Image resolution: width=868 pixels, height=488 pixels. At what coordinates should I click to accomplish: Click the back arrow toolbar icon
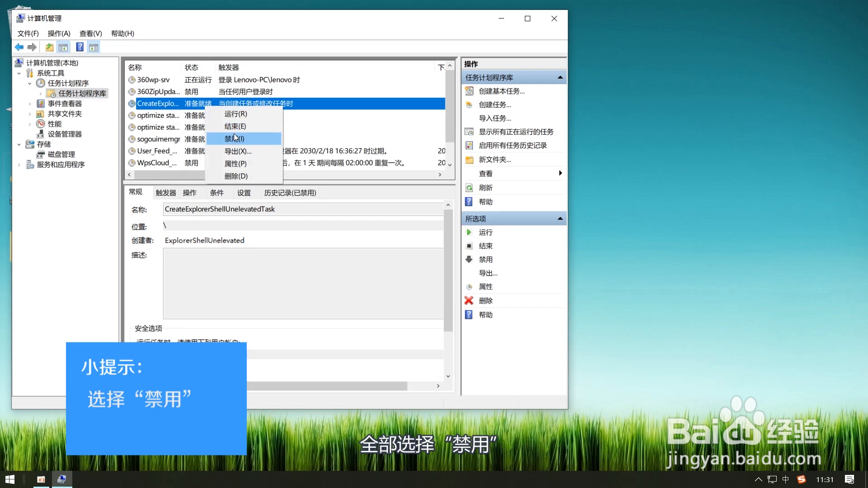click(x=19, y=47)
